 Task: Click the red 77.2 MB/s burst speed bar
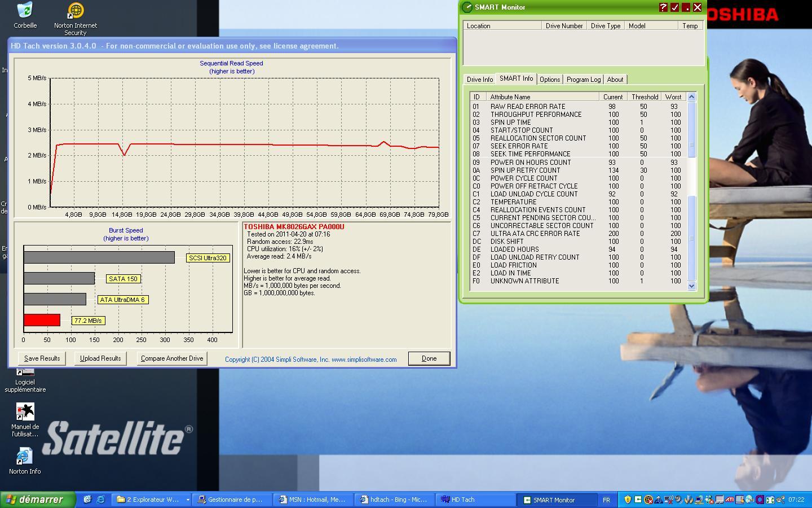(42, 320)
